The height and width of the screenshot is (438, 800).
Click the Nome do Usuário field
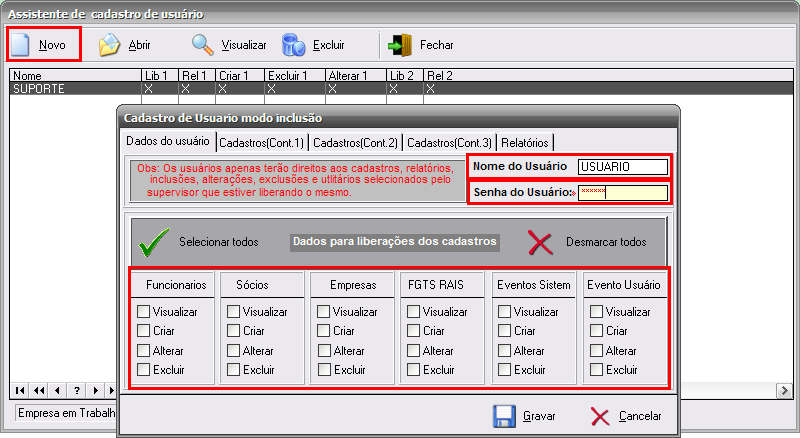tap(622, 167)
